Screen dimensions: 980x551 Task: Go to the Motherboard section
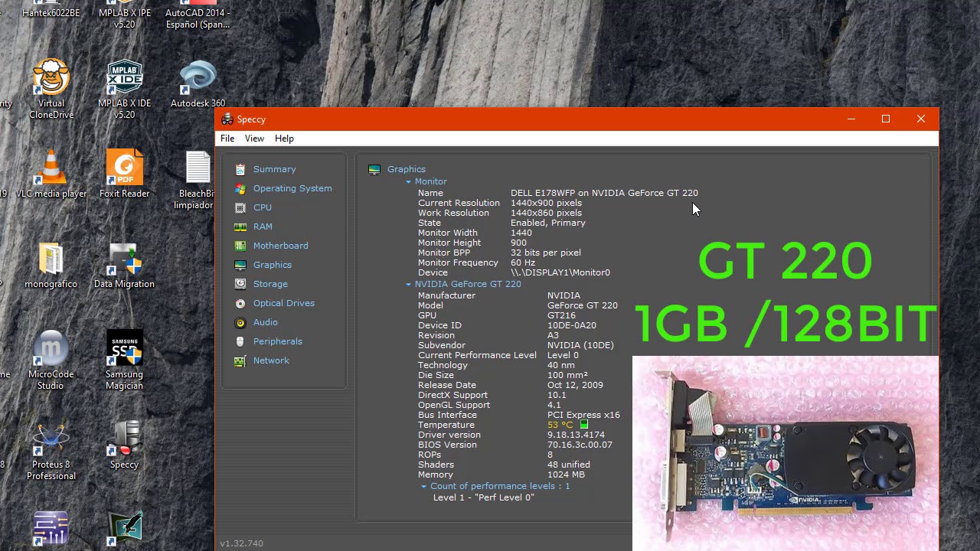(x=280, y=246)
